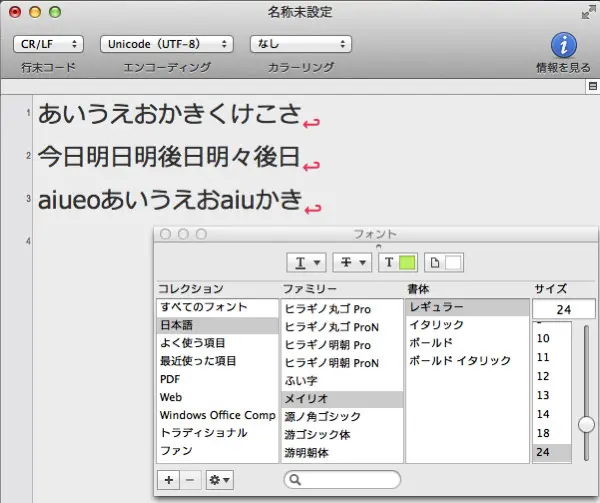Toggle fullscreen with the arrows icon

pos(588,13)
